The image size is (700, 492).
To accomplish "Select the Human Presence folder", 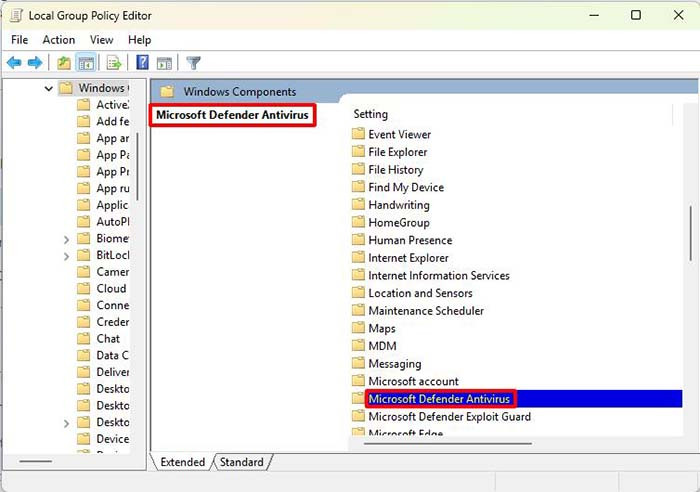I will click(x=410, y=240).
